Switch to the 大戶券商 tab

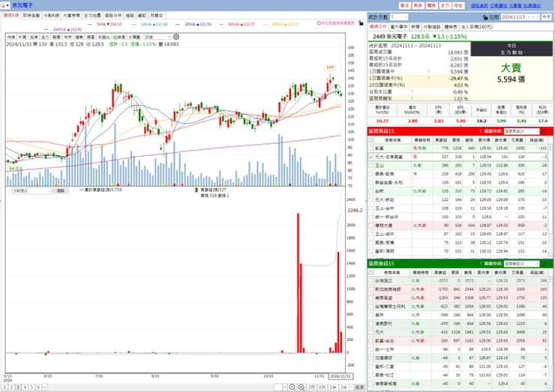pyautogui.click(x=71, y=16)
